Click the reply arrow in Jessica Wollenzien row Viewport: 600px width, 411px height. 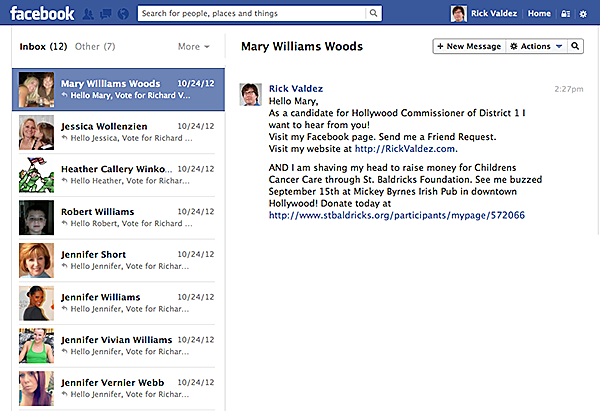pyautogui.click(x=65, y=138)
